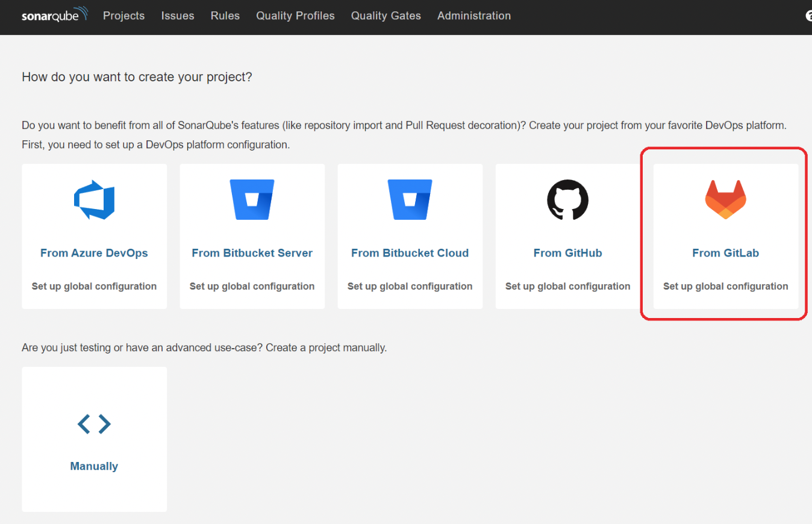Screen dimensions: 812x524
Task: Select From GitHub link
Action: [x=568, y=253]
